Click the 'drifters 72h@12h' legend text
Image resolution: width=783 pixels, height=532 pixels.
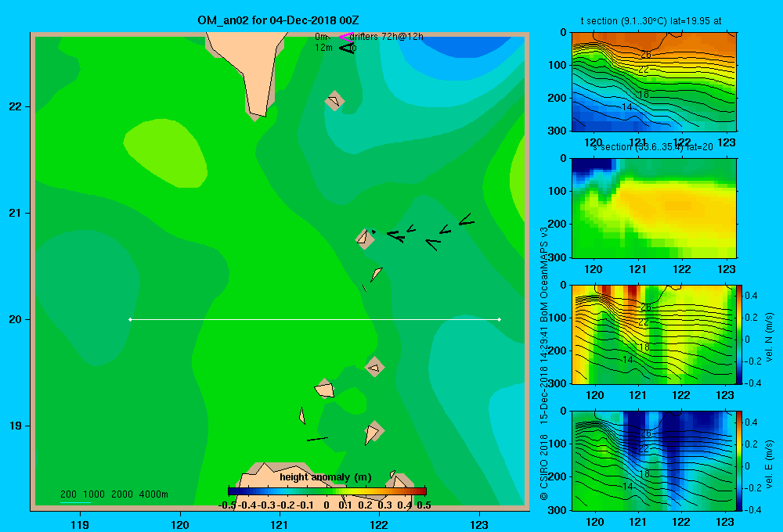[387, 37]
